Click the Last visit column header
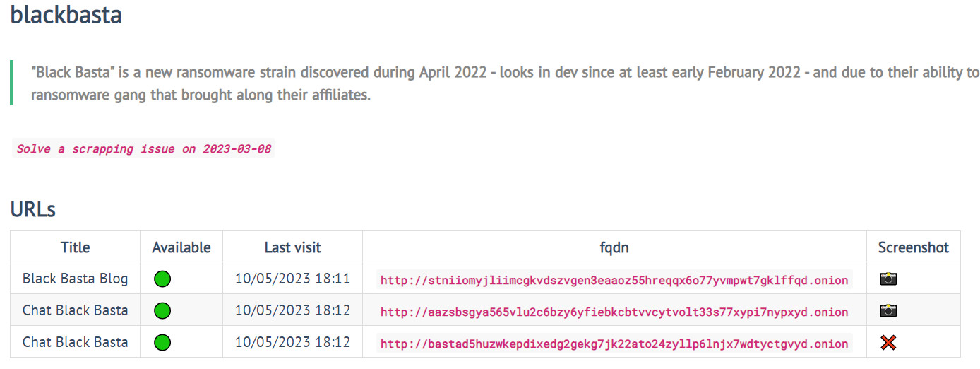This screenshot has width=980, height=369. coord(292,247)
